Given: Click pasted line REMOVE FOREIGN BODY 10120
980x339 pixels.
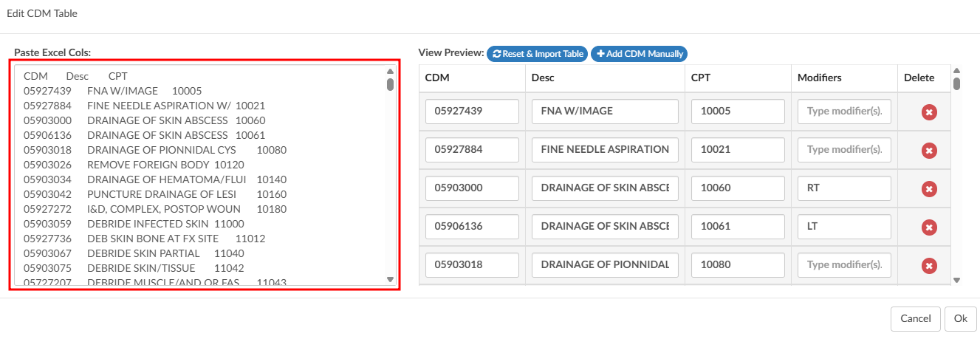Looking at the screenshot, I should click(134, 165).
